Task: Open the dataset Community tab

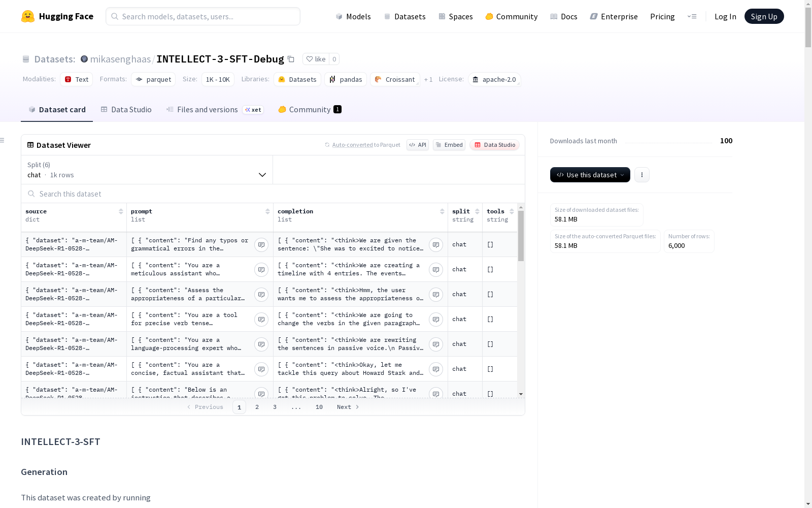Action: [310, 110]
